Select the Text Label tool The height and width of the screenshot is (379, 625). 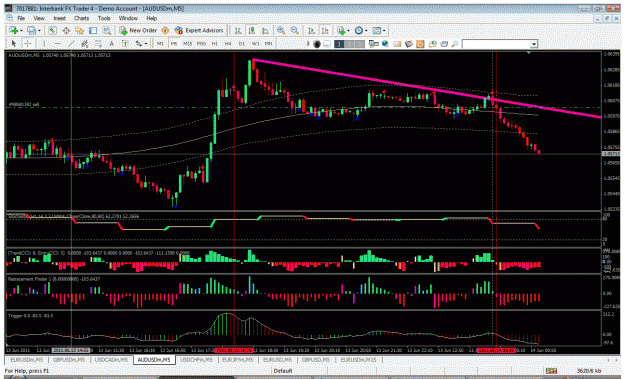pyautogui.click(x=125, y=43)
